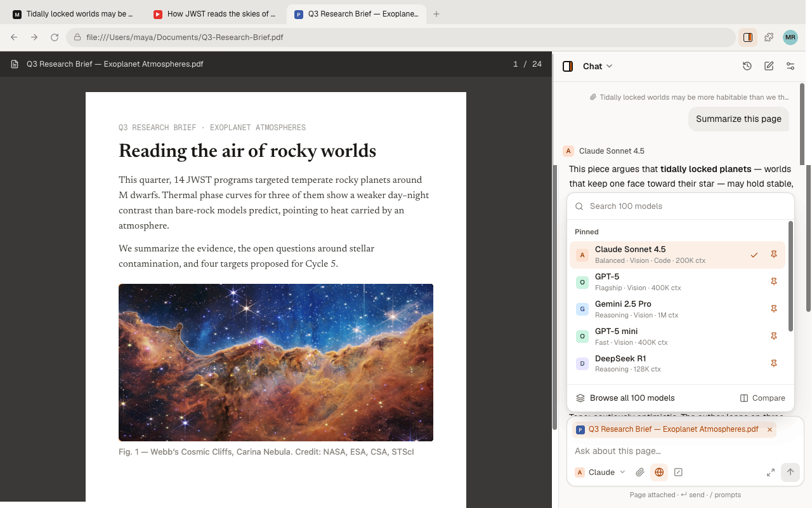812x508 pixels.
Task: Expand the message composer with the arrows icon
Action: click(771, 472)
